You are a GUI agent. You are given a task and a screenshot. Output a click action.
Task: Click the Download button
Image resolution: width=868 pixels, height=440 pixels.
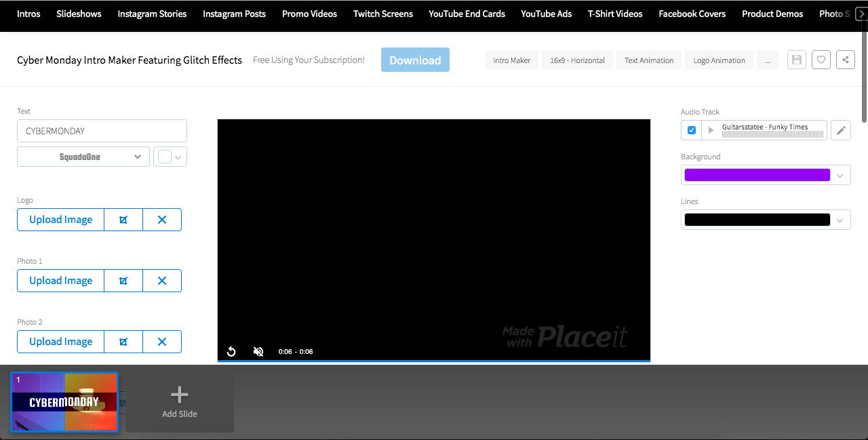coord(415,60)
